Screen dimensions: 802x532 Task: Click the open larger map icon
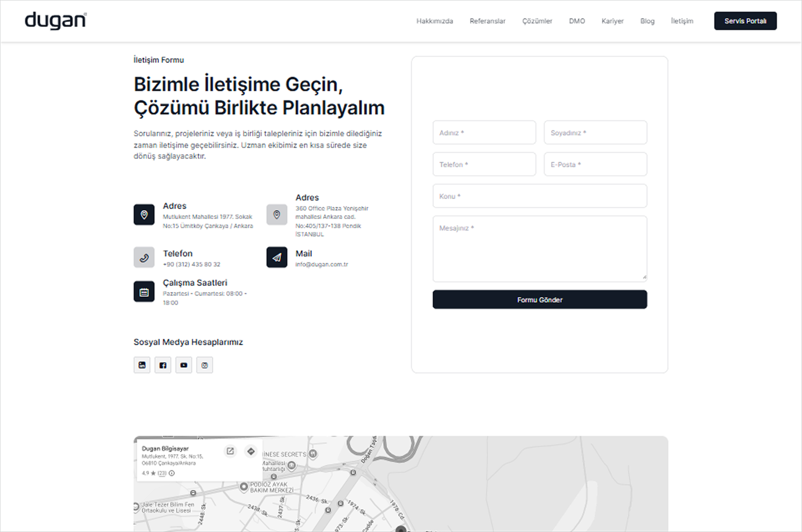[x=230, y=451]
